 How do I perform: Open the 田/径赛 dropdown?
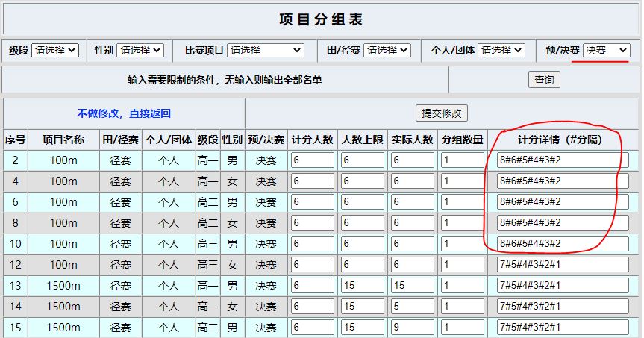(387, 51)
